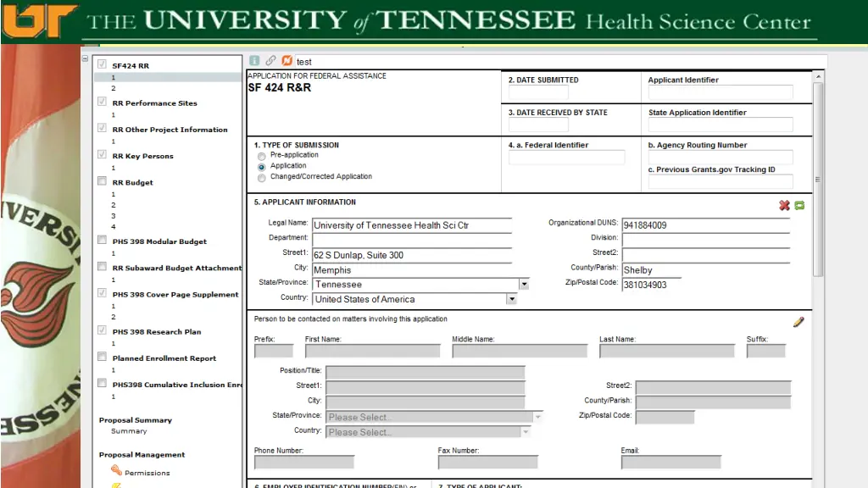This screenshot has height=488, width=868.
Task: Click the City field containing Memphis
Action: [412, 270]
